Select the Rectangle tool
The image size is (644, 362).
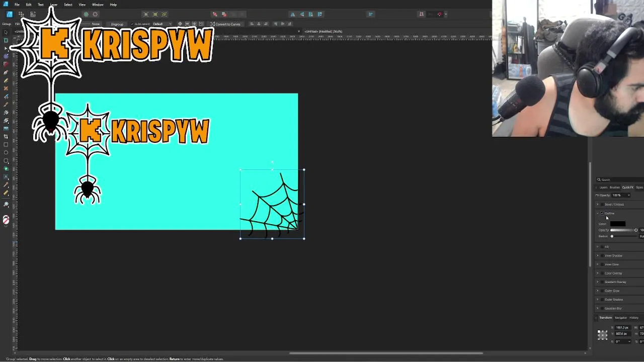(x=6, y=145)
